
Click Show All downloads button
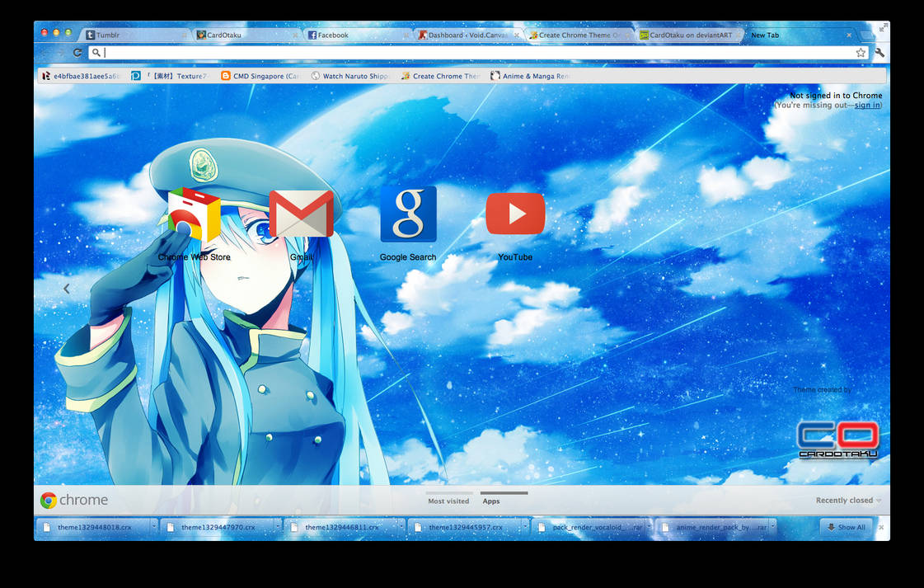[x=847, y=527]
